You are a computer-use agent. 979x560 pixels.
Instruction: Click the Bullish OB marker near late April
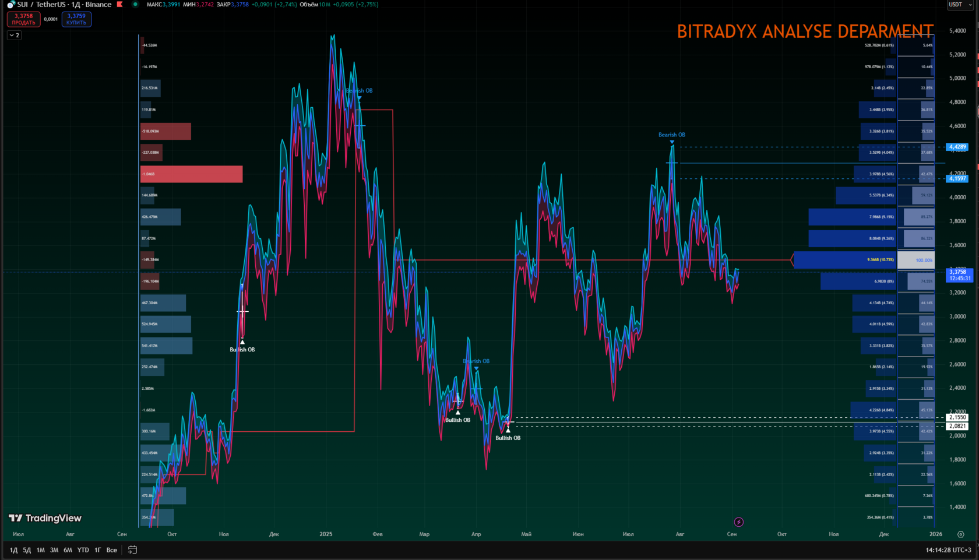(508, 430)
